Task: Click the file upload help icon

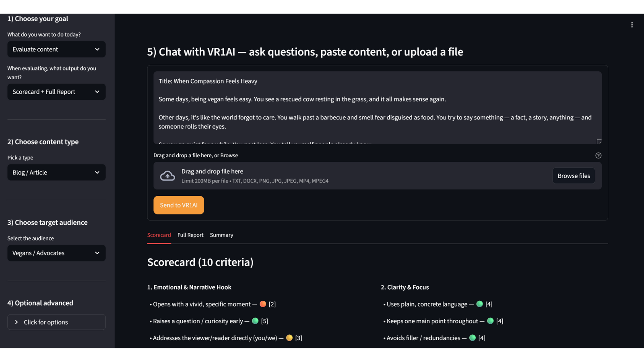Action: (599, 156)
